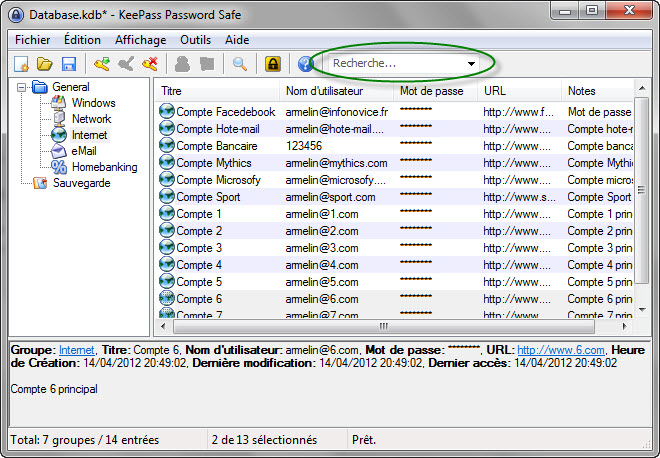Click the status text Total: 7 groupes / 14 entrées

[x=85, y=440]
